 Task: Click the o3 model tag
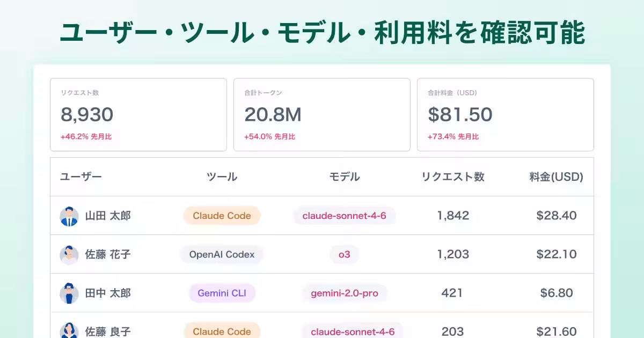click(x=345, y=254)
